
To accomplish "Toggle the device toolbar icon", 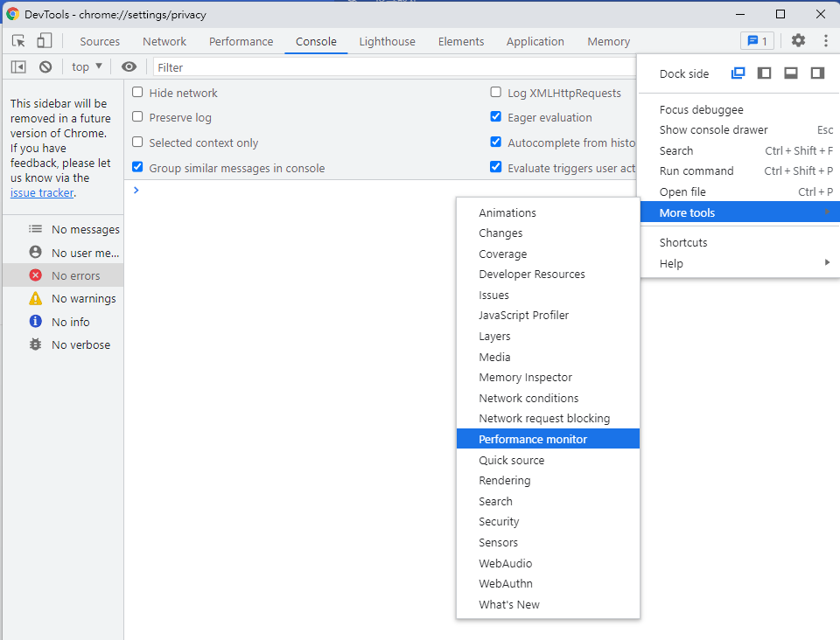I will coord(44,41).
